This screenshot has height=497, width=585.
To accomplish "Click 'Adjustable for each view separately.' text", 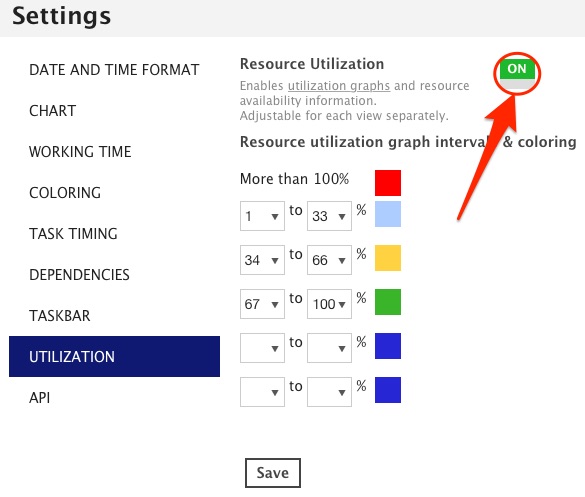I will (344, 116).
